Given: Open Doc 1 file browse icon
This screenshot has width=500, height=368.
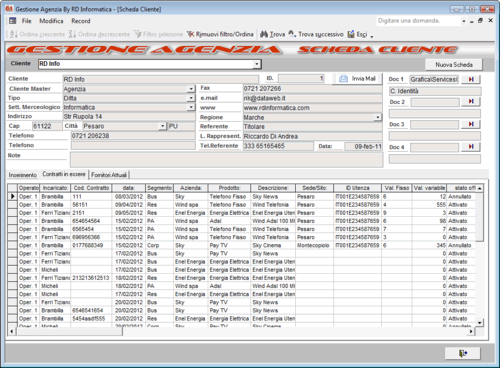Looking at the screenshot, I should point(471,79).
